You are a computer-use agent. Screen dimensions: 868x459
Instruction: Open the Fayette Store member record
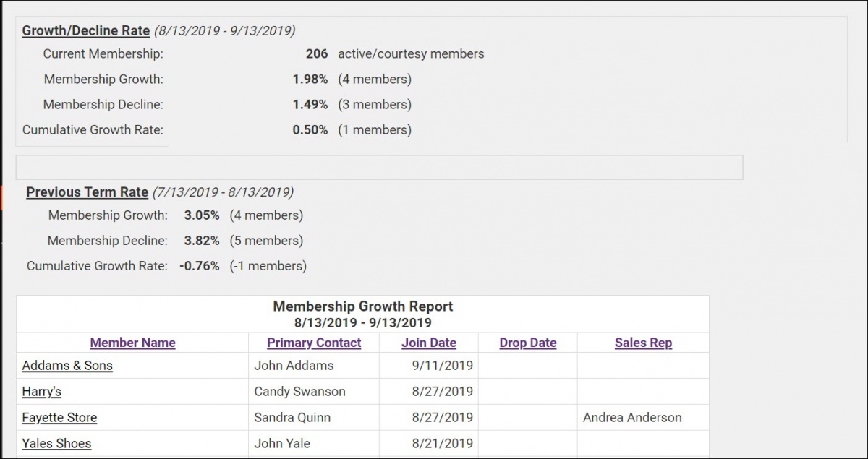pos(59,418)
